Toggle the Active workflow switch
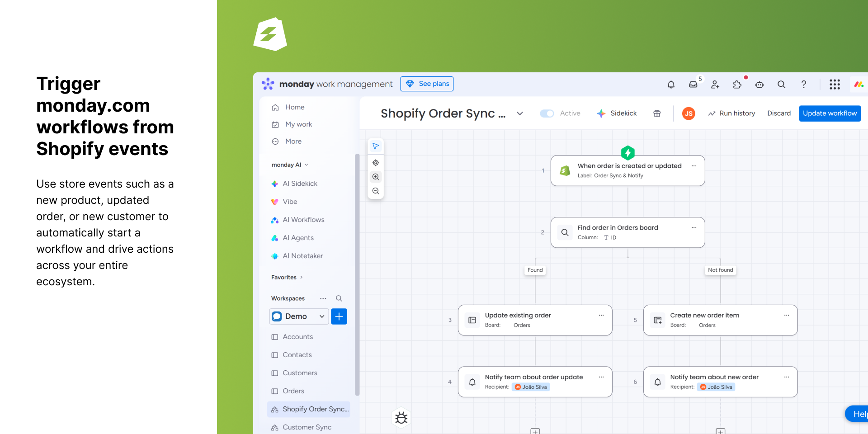 (547, 113)
